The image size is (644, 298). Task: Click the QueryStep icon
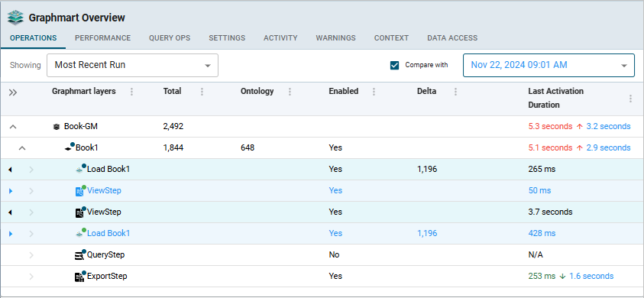click(x=79, y=255)
